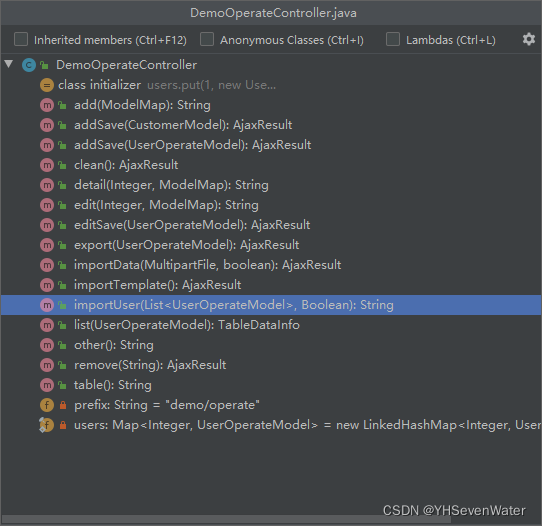Open the settings gear icon

529,39
